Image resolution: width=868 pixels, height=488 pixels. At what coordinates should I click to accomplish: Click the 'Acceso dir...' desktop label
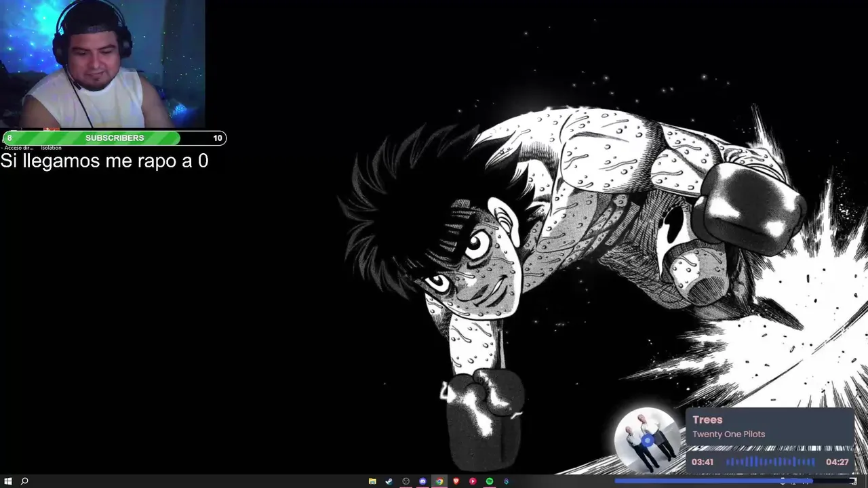18,148
